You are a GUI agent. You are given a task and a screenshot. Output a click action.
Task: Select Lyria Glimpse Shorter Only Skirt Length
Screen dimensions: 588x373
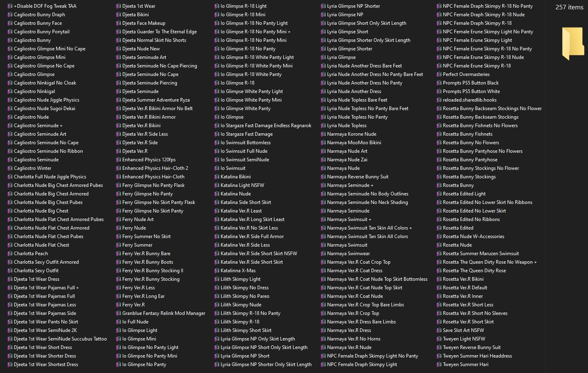coord(369,40)
